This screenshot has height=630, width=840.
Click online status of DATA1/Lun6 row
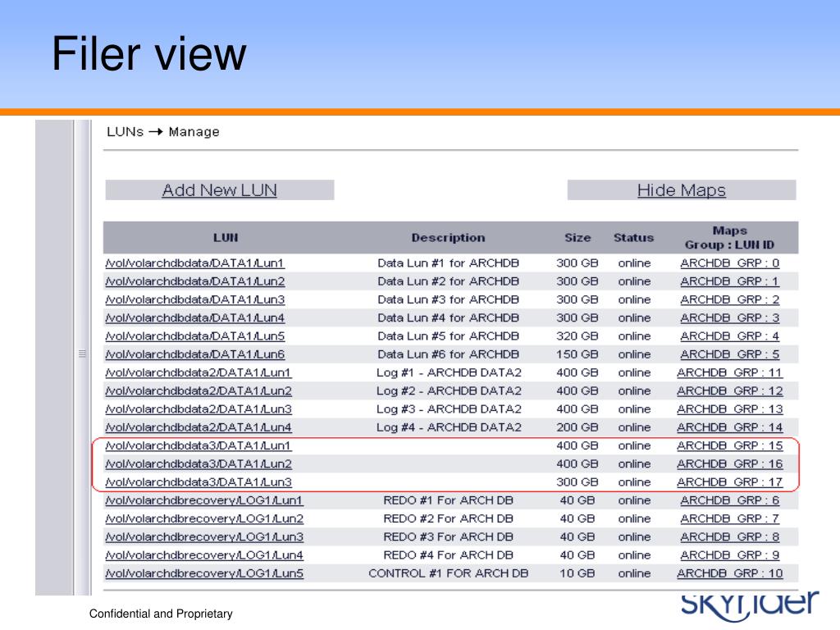tap(634, 354)
